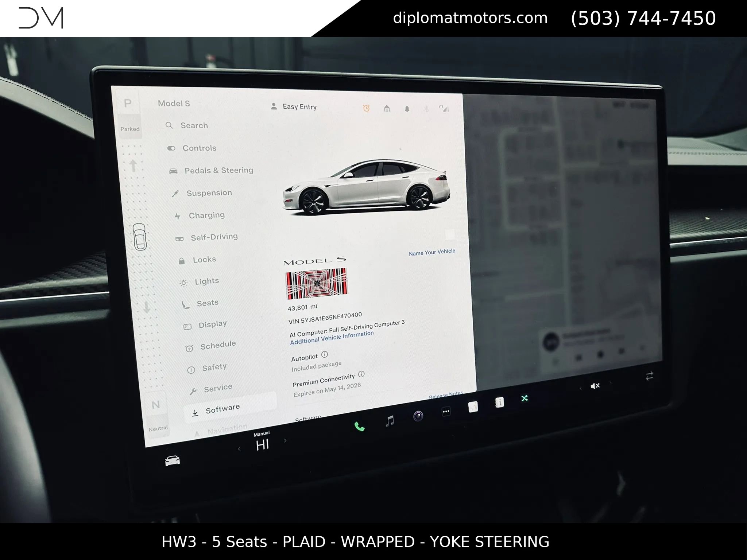Tap the car outline on shifter strip
747x560 pixels.
(140, 237)
